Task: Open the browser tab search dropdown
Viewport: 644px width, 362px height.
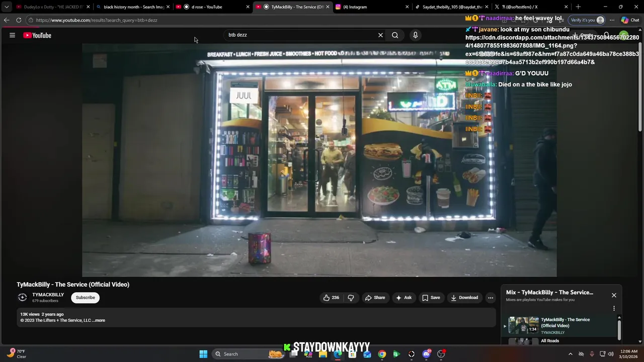Action: coord(6,7)
